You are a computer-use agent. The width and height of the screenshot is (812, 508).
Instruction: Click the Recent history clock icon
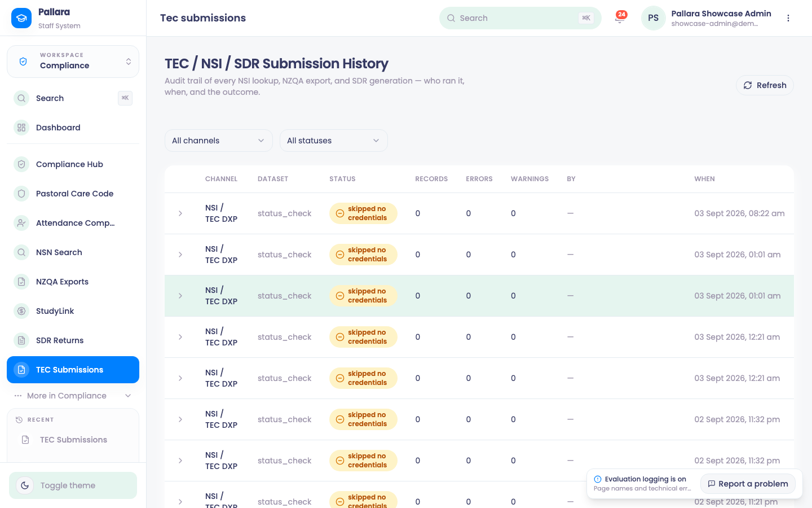pos(19,420)
